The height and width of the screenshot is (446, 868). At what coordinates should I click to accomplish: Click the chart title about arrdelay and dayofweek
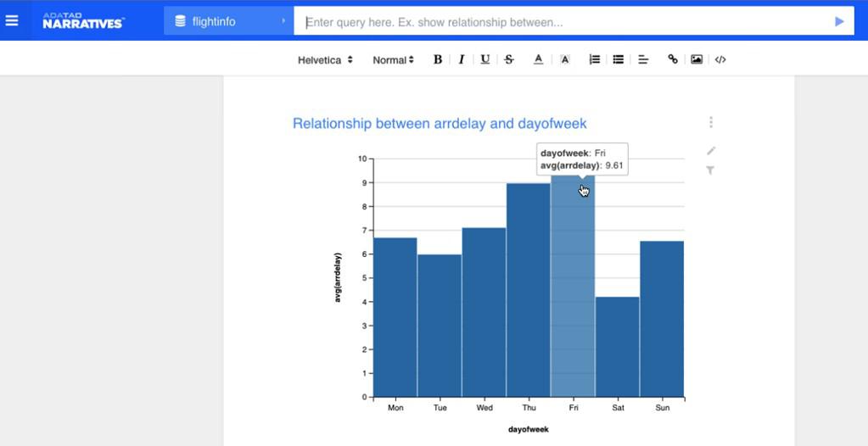point(440,124)
